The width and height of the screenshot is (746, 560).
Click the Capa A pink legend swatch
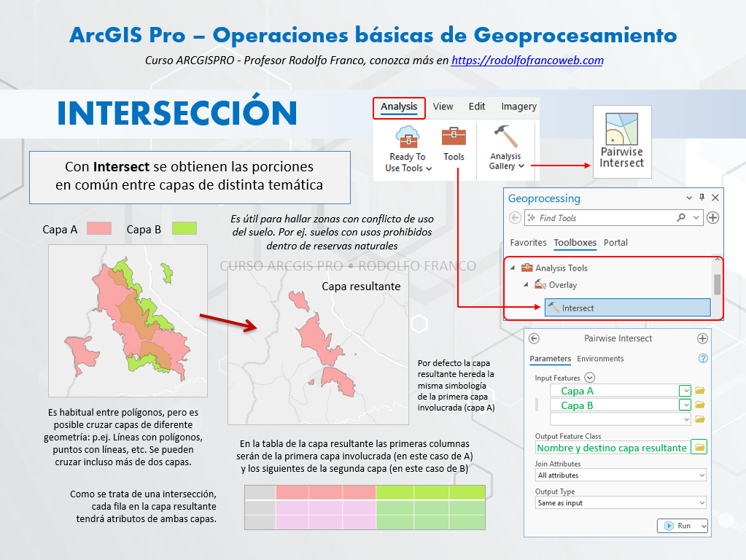click(98, 229)
